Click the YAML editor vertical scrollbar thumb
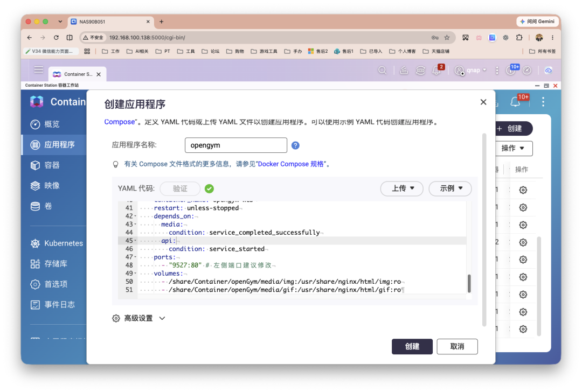 (469, 283)
